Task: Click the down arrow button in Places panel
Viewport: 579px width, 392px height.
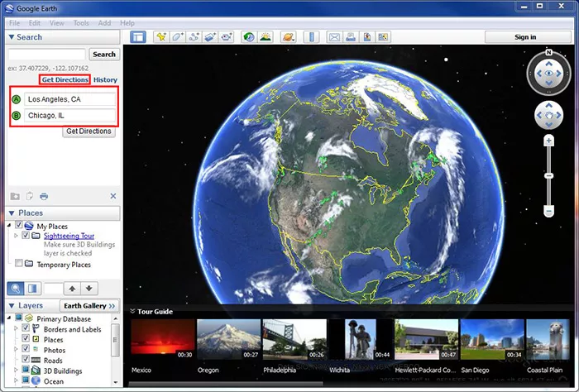Action: pos(89,289)
